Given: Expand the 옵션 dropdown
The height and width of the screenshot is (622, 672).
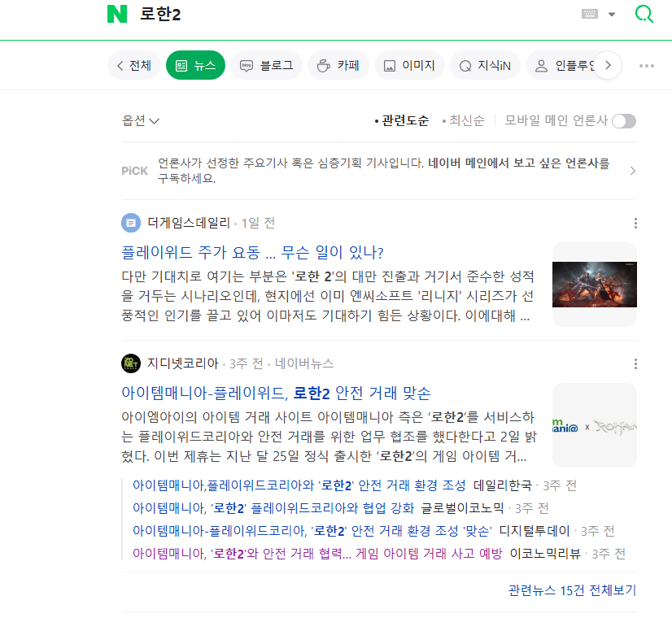Looking at the screenshot, I should coord(141,120).
